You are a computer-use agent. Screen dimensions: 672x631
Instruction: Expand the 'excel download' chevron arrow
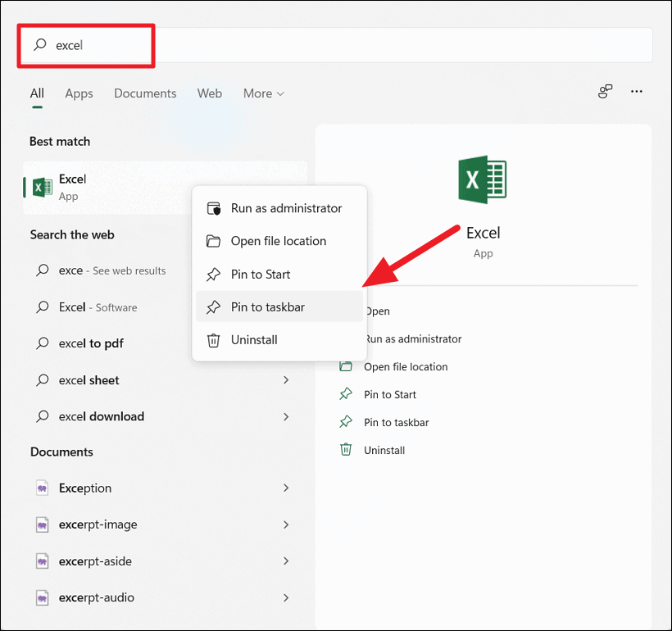click(286, 416)
